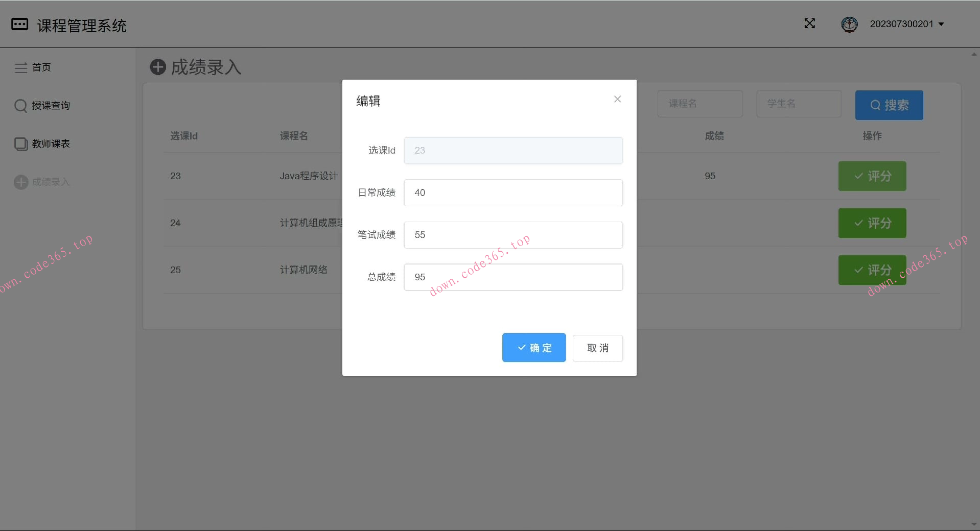The image size is (980, 531).
Task: Click 评分 button for row 23
Action: [x=872, y=176]
